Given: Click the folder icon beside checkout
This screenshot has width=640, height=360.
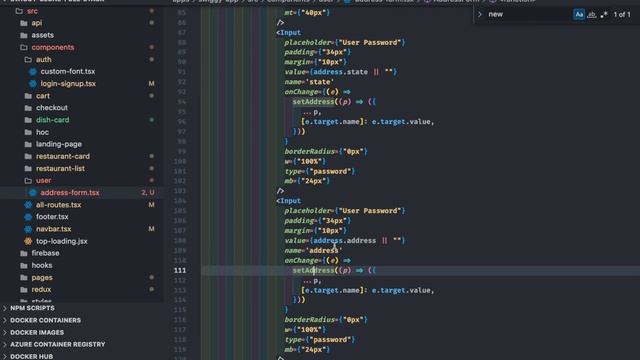Looking at the screenshot, I should tap(28, 108).
